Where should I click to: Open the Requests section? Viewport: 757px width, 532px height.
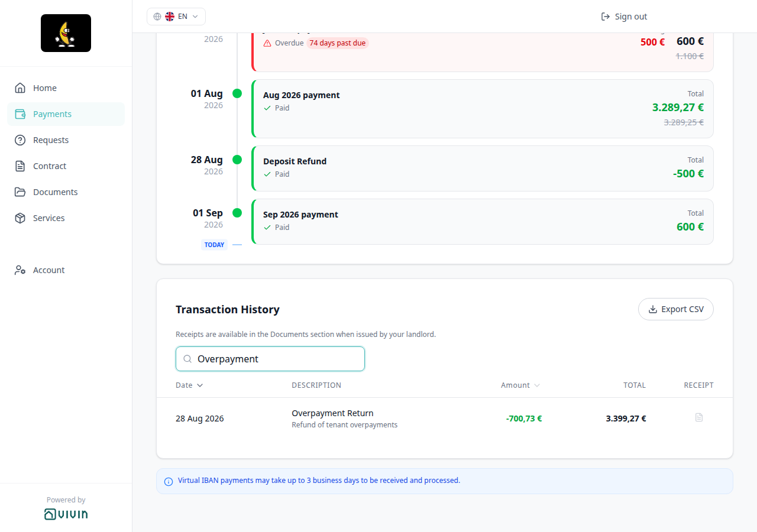66,140
